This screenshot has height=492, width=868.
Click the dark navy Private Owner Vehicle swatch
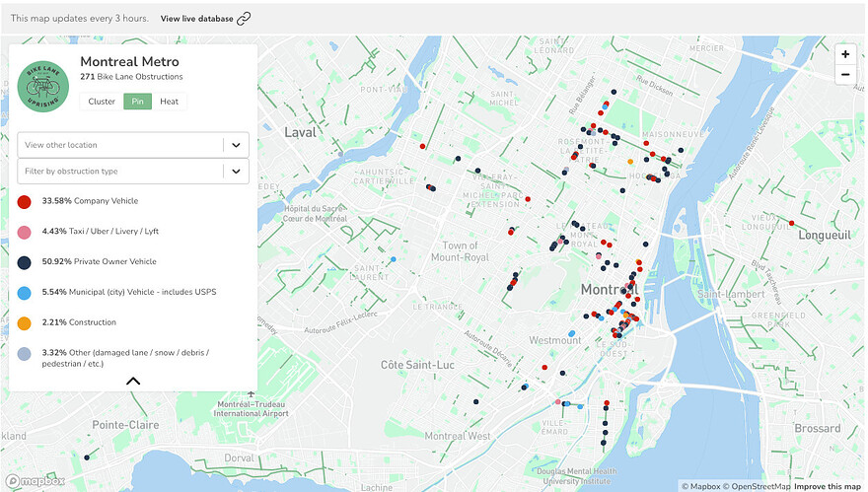(x=24, y=262)
